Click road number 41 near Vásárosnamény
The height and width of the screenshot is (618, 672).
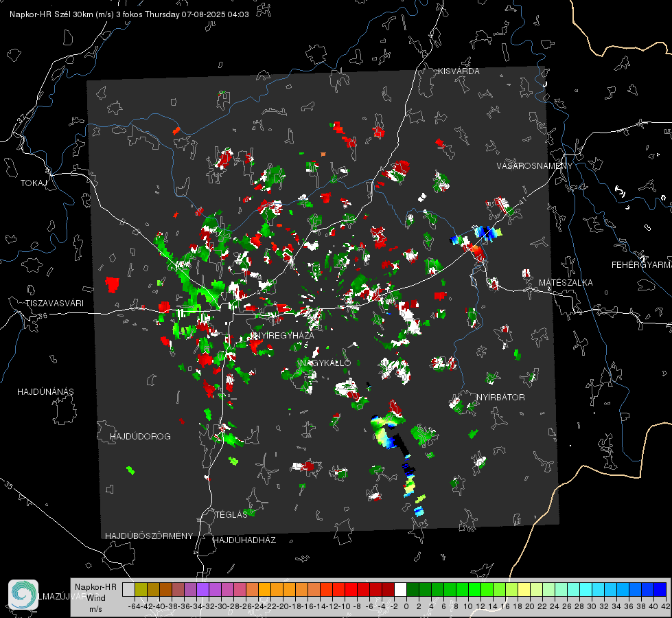[522, 201]
